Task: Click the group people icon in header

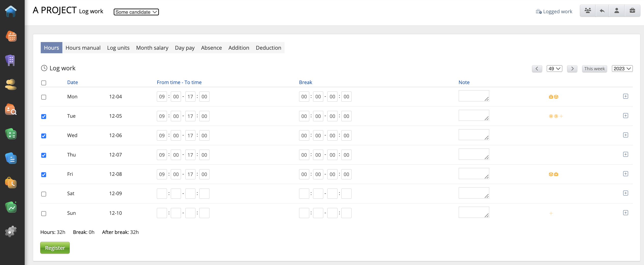Action: 587,11
